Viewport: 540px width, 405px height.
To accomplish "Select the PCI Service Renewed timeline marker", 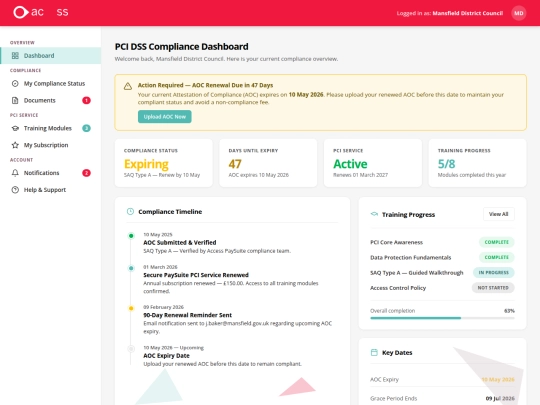I will pyautogui.click(x=131, y=268).
